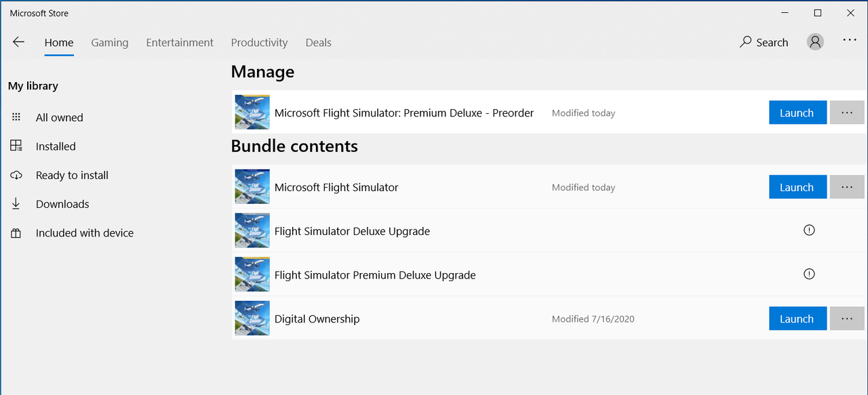Launch Microsoft Flight Simulator from bundle contents
The width and height of the screenshot is (868, 395).
click(797, 187)
